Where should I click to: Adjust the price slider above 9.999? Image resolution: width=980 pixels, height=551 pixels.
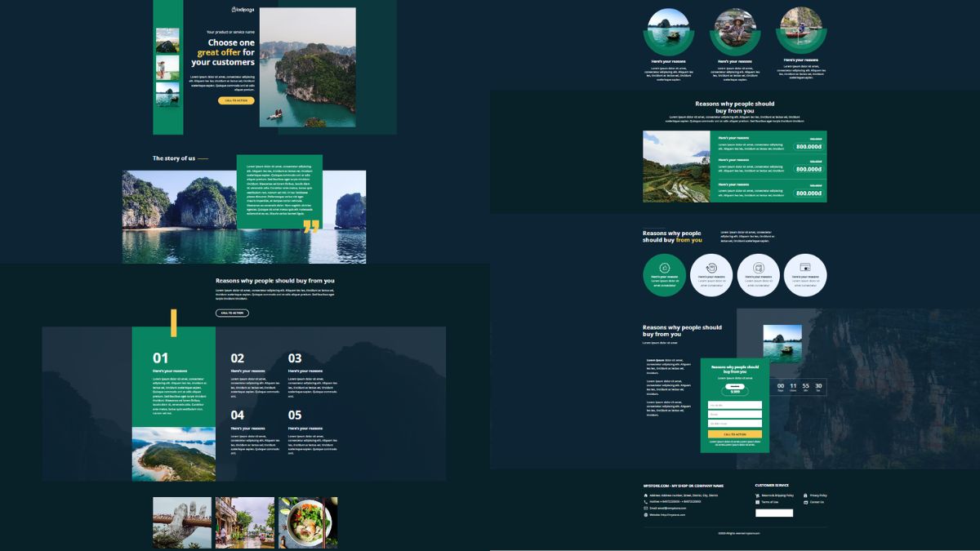click(x=736, y=386)
